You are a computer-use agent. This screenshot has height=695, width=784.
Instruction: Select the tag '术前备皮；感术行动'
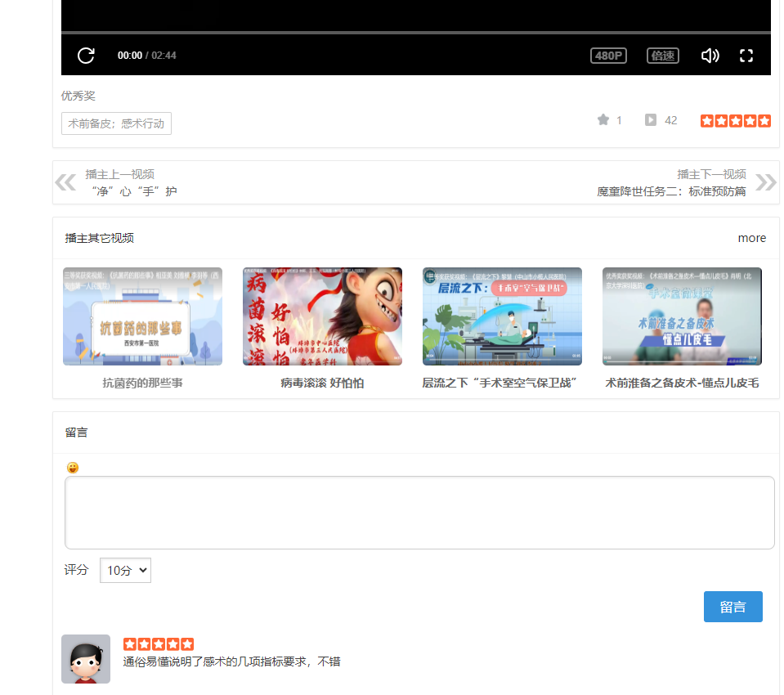coord(115,123)
